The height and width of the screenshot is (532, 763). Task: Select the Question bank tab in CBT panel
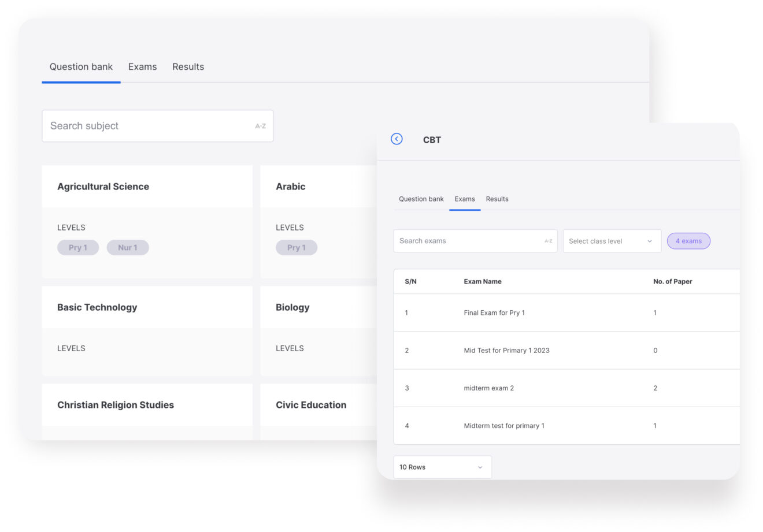coord(421,199)
